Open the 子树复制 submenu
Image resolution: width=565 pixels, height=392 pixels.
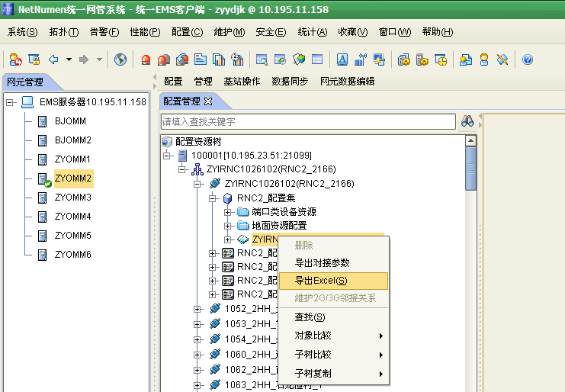click(334, 373)
